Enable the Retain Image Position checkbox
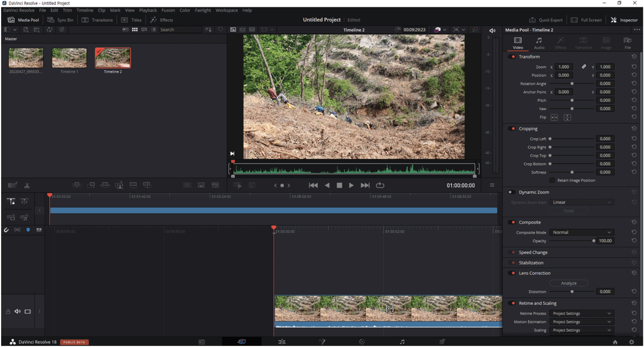Screen dimensions: 644x347 coord(552,180)
